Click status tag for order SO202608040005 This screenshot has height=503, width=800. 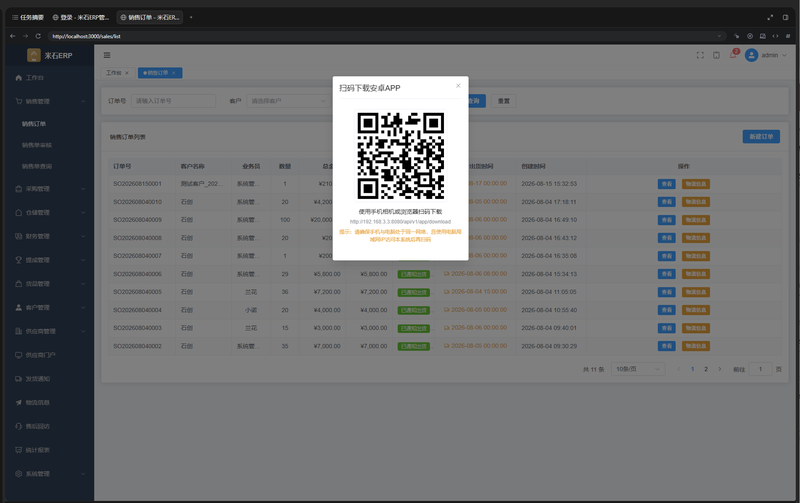click(x=414, y=292)
